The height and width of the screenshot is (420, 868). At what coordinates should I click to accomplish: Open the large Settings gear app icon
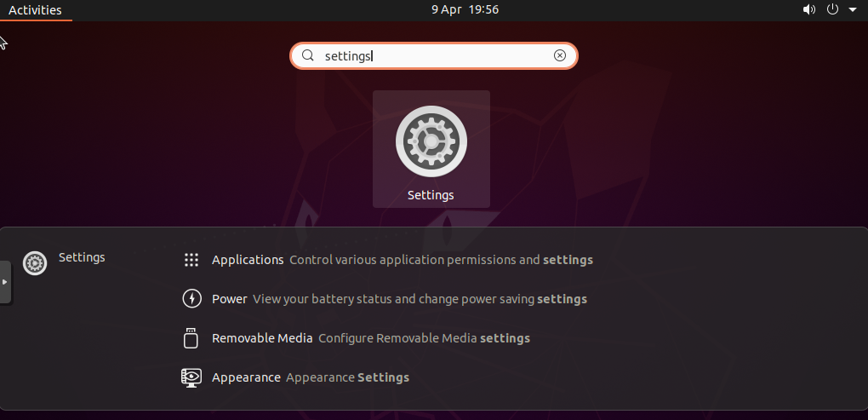pyautogui.click(x=431, y=142)
